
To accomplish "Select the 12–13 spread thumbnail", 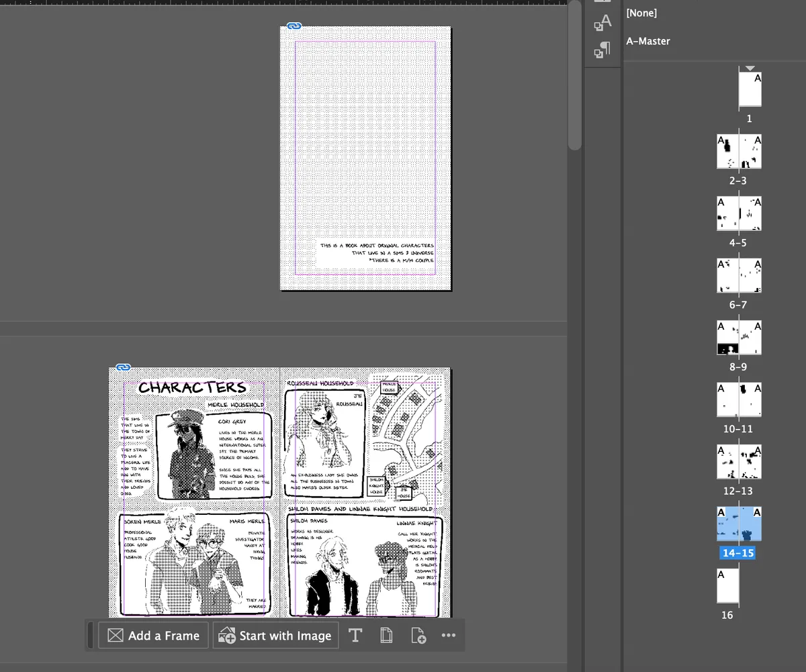I will pos(739,461).
